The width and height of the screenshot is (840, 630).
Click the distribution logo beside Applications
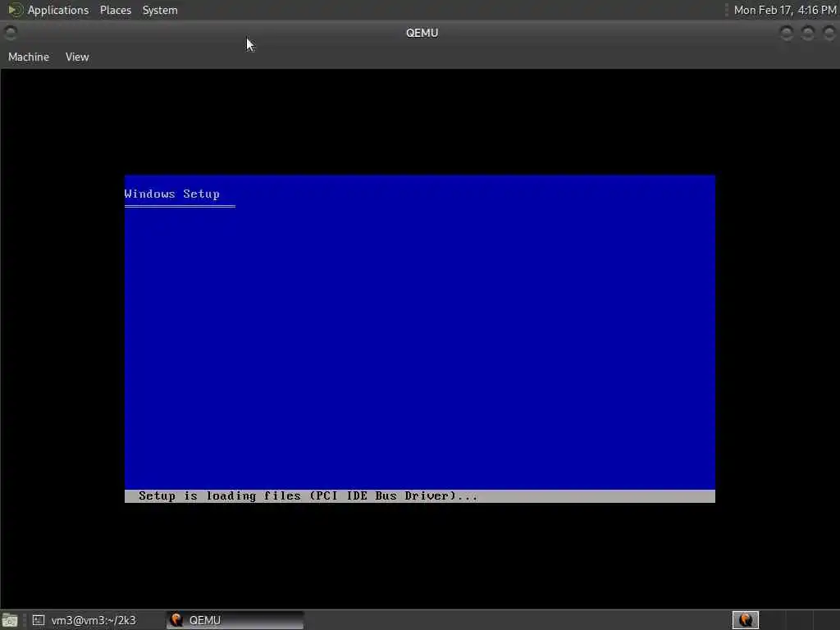[15, 10]
